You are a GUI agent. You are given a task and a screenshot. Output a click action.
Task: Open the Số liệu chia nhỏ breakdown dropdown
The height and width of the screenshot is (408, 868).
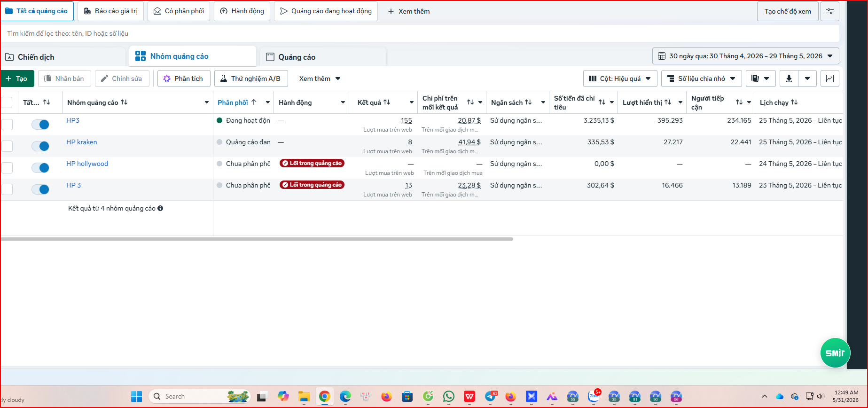pyautogui.click(x=702, y=78)
